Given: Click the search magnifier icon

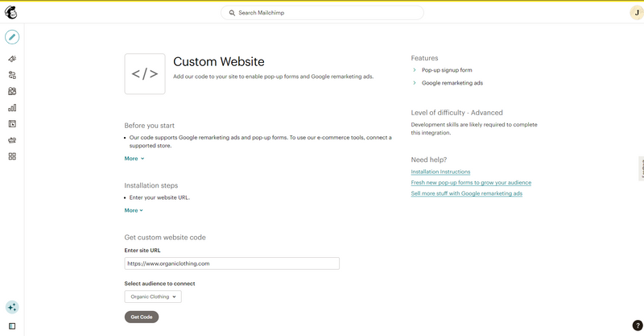Looking at the screenshot, I should [232, 13].
